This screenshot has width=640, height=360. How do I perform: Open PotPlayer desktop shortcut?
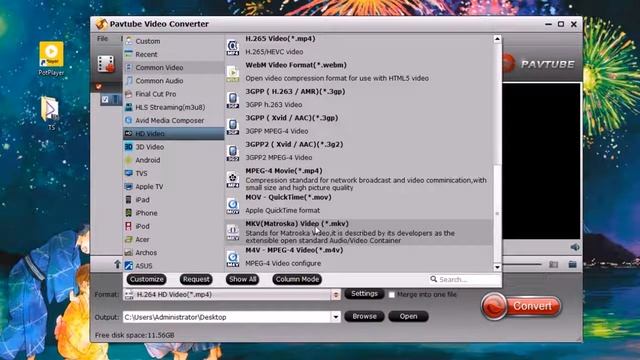[x=51, y=59]
